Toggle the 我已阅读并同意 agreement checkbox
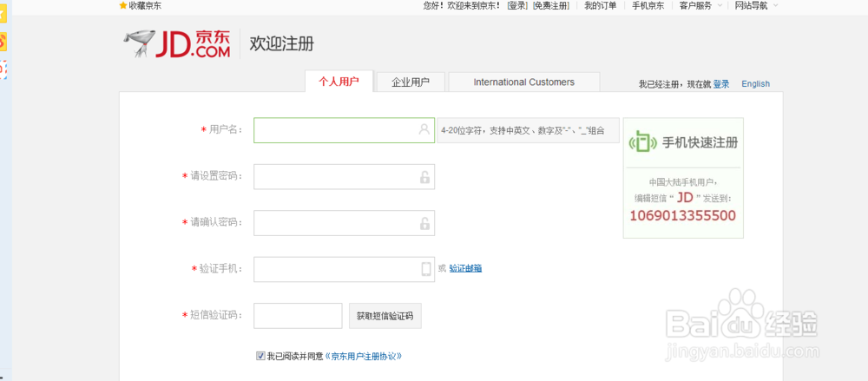 click(260, 356)
